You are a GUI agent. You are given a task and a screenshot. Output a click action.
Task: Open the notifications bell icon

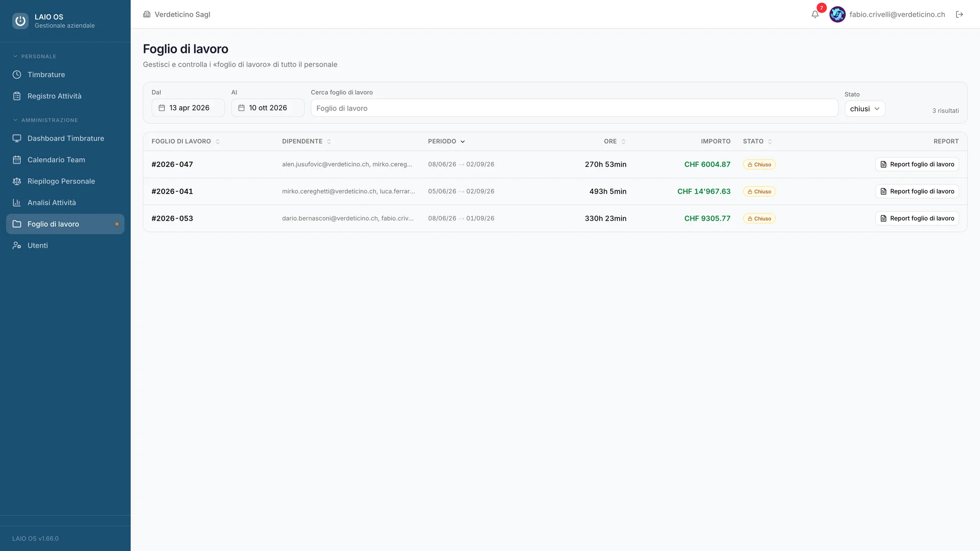[815, 14]
